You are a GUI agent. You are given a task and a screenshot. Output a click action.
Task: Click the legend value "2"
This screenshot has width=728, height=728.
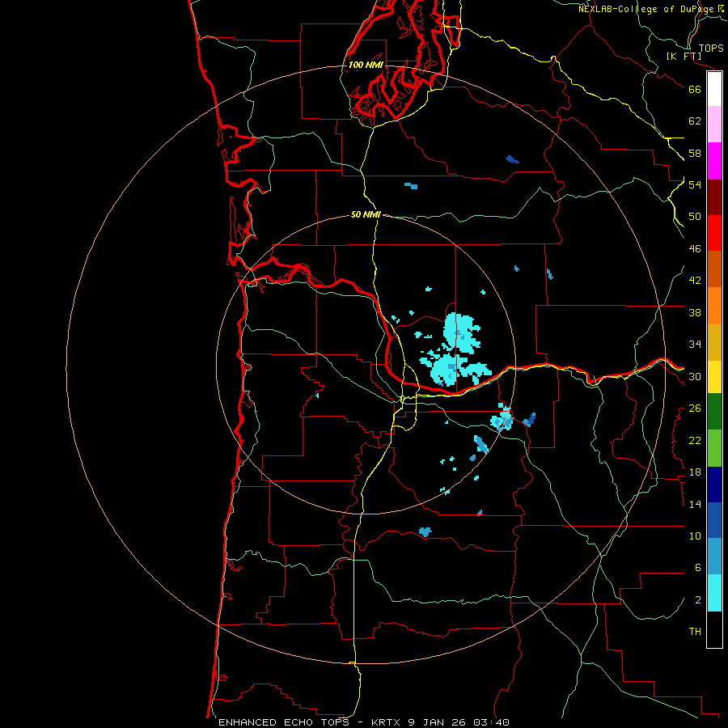tap(698, 600)
